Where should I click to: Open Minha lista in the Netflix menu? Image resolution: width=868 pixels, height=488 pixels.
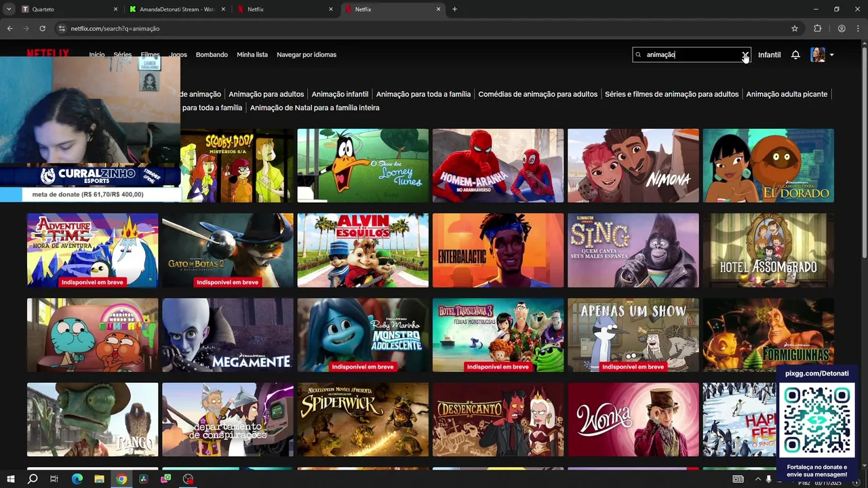(252, 55)
